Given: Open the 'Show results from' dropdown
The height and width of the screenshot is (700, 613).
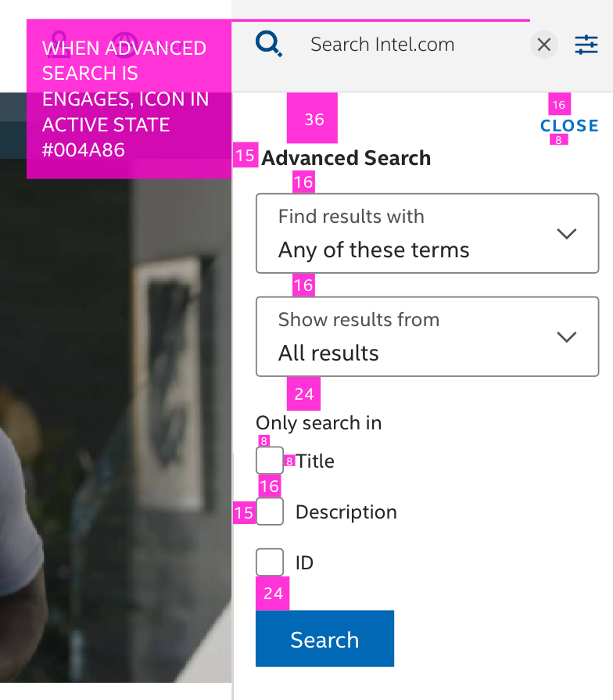Looking at the screenshot, I should 428,336.
